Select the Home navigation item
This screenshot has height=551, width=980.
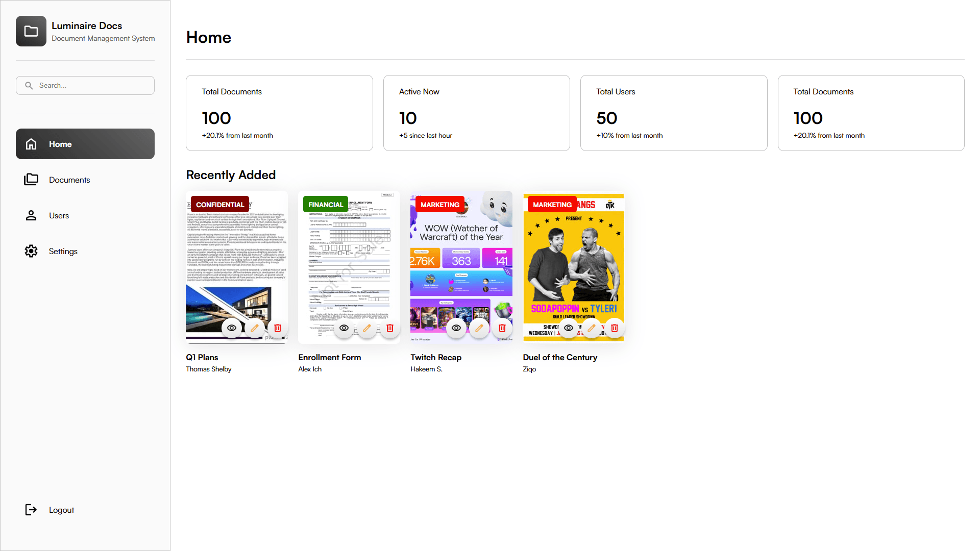click(85, 144)
